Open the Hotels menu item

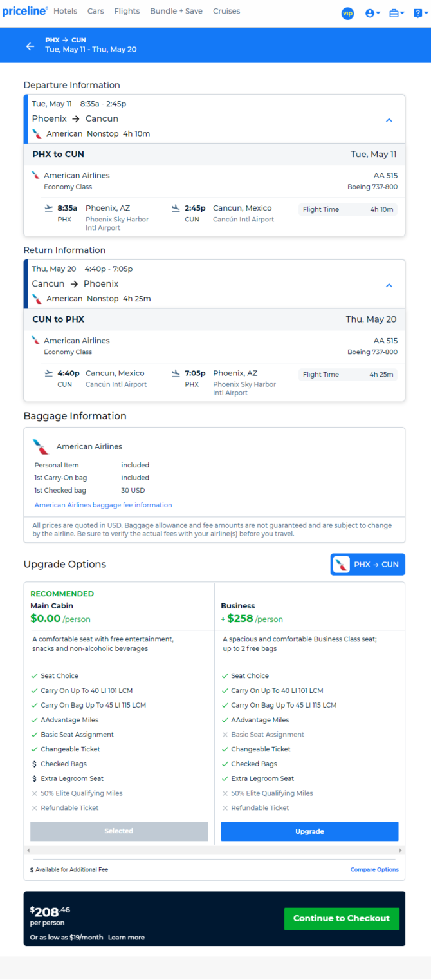[x=66, y=11]
